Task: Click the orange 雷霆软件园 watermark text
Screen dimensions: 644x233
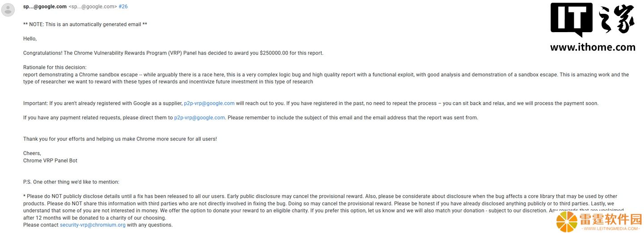Action: (612, 219)
